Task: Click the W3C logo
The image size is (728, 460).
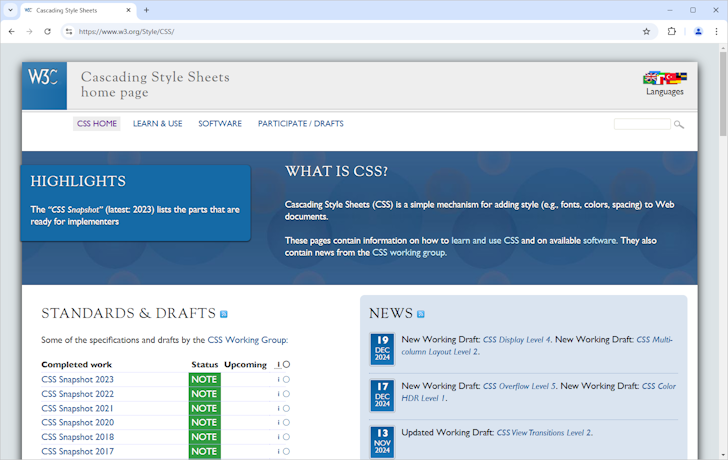Action: [x=44, y=78]
